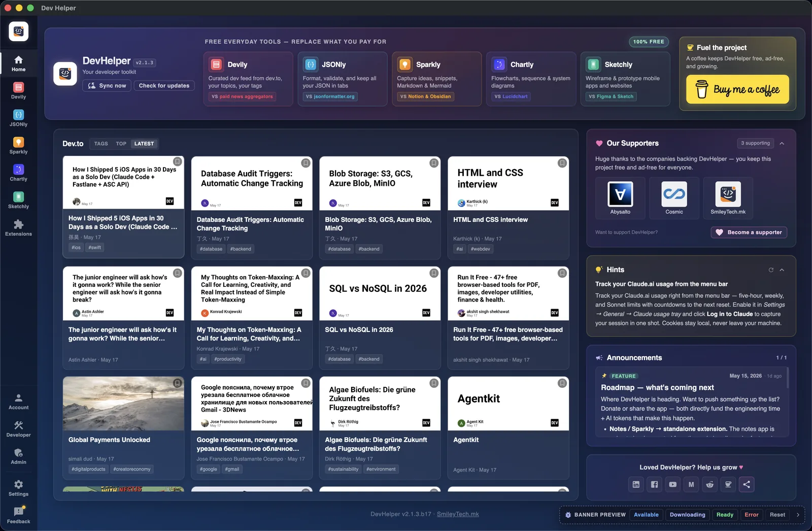
Task: Click the DevHelper logo above Home
Action: (18, 31)
